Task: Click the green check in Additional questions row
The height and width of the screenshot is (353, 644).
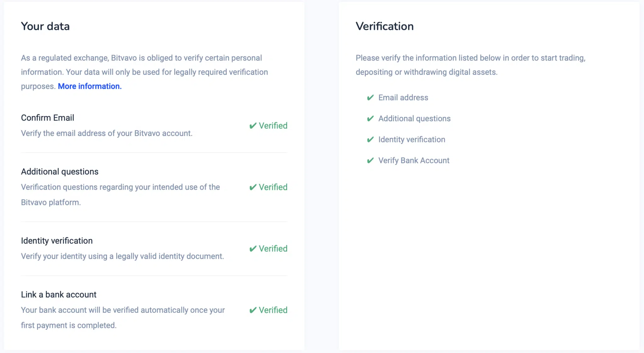Action: click(x=253, y=187)
